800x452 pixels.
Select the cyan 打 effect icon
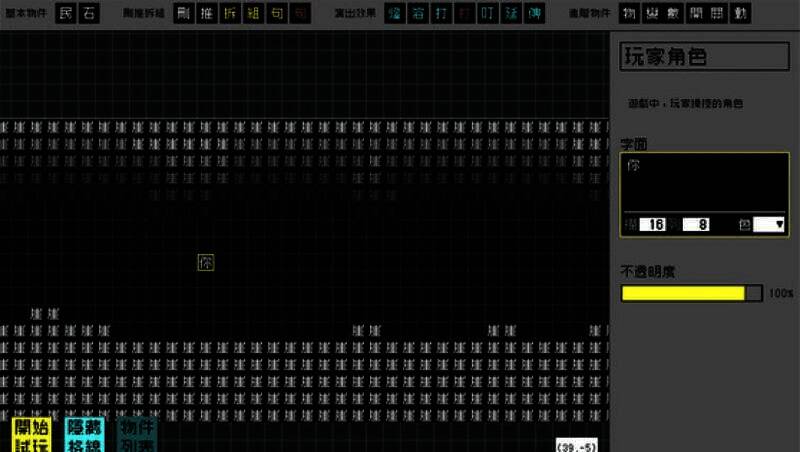coord(441,14)
